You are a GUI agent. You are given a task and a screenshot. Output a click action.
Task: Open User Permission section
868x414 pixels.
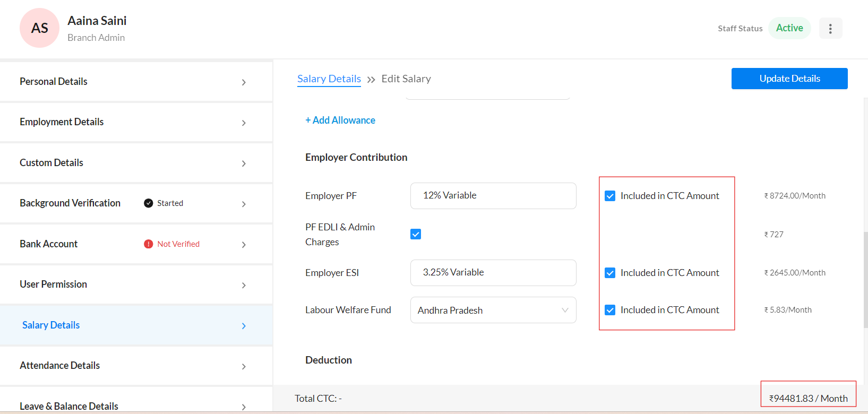[x=136, y=284]
